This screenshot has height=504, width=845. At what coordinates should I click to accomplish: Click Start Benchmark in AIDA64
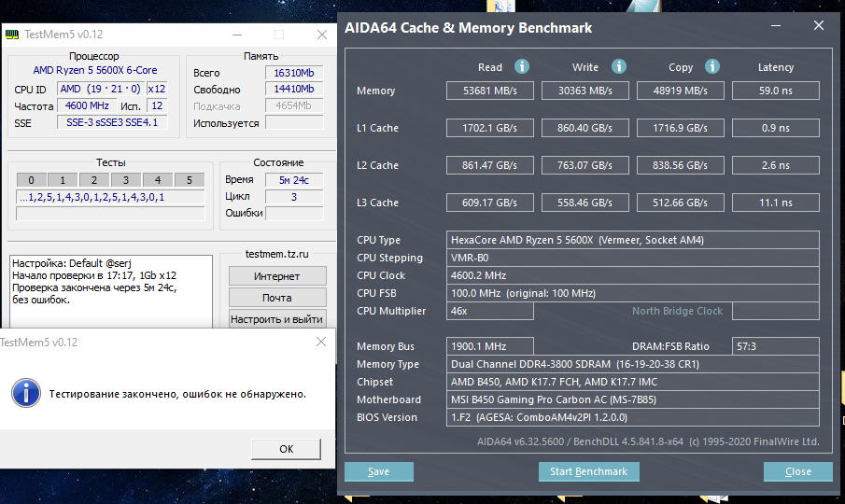coord(588,471)
